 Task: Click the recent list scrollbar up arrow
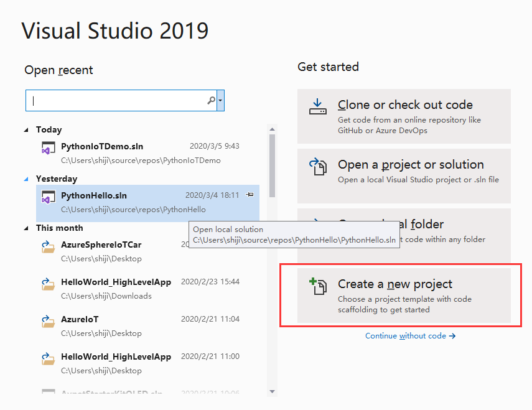coord(272,129)
